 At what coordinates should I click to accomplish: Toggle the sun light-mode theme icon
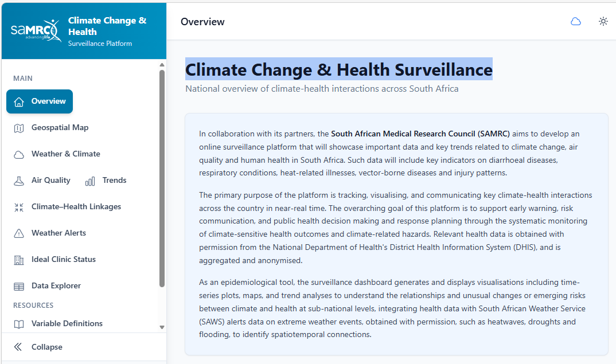coord(603,21)
